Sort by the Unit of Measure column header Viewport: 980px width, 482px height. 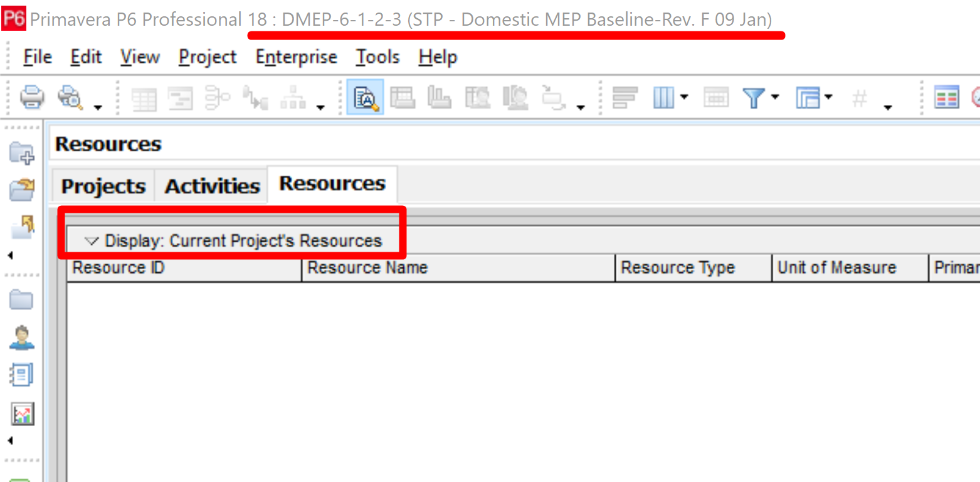[850, 268]
